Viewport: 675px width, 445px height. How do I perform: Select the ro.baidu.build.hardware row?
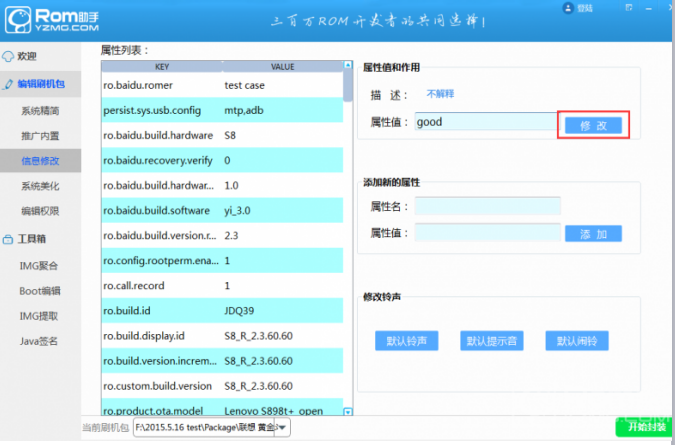coord(222,135)
